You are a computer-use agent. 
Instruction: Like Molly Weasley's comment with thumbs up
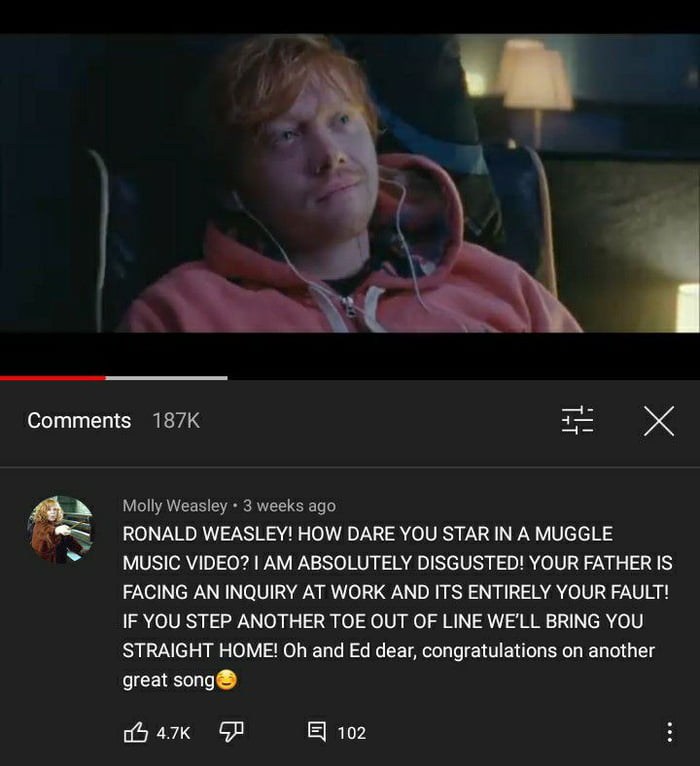[x=136, y=732]
